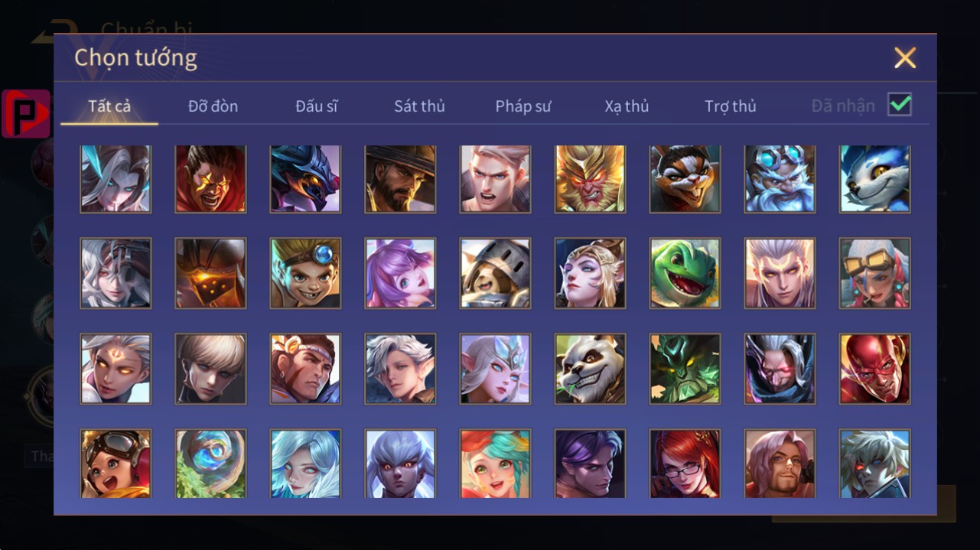
Task: Open the Trợ thủ tab
Action: coord(731,106)
